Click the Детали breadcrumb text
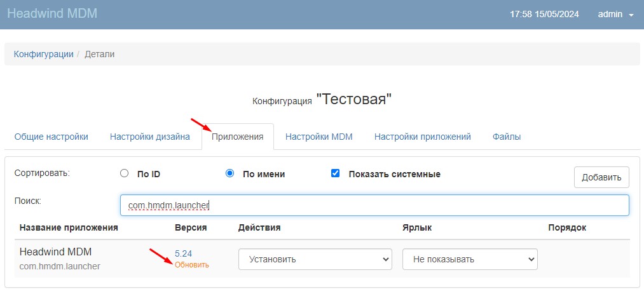The image size is (644, 303). click(x=99, y=54)
